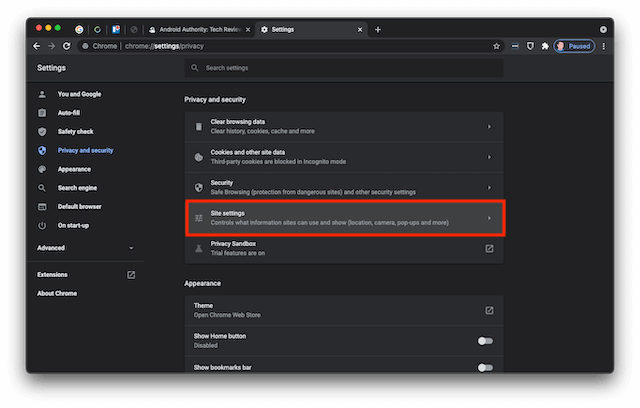Click the address bar URL
The height and width of the screenshot is (408, 640).
tap(164, 46)
